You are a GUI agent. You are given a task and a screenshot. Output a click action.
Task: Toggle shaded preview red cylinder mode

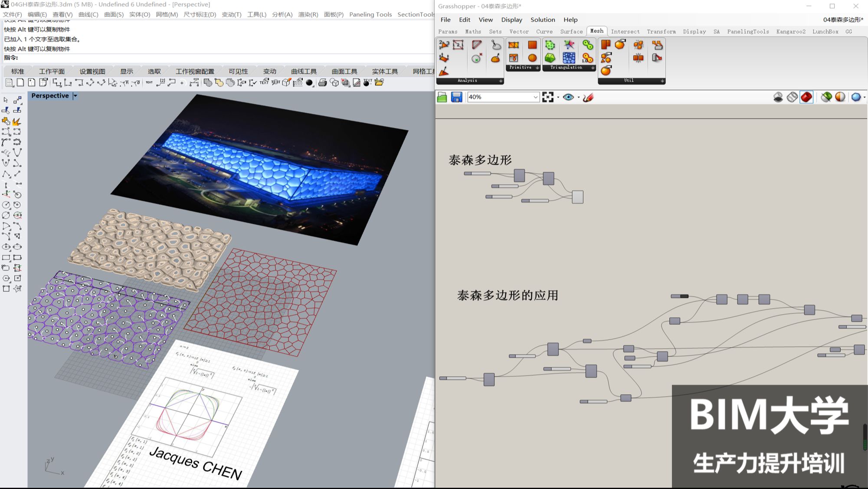click(x=806, y=97)
